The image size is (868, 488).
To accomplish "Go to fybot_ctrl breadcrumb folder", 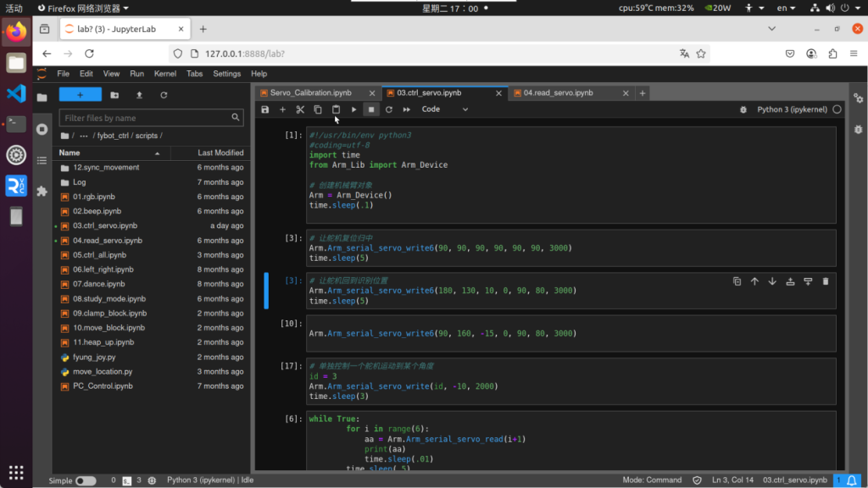I will 113,136.
